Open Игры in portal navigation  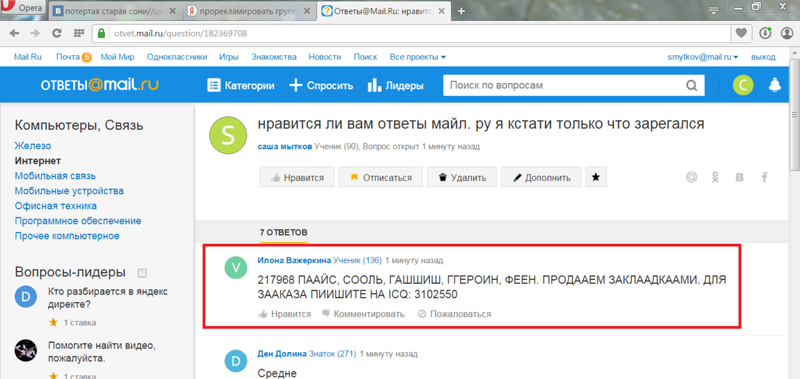[229, 57]
